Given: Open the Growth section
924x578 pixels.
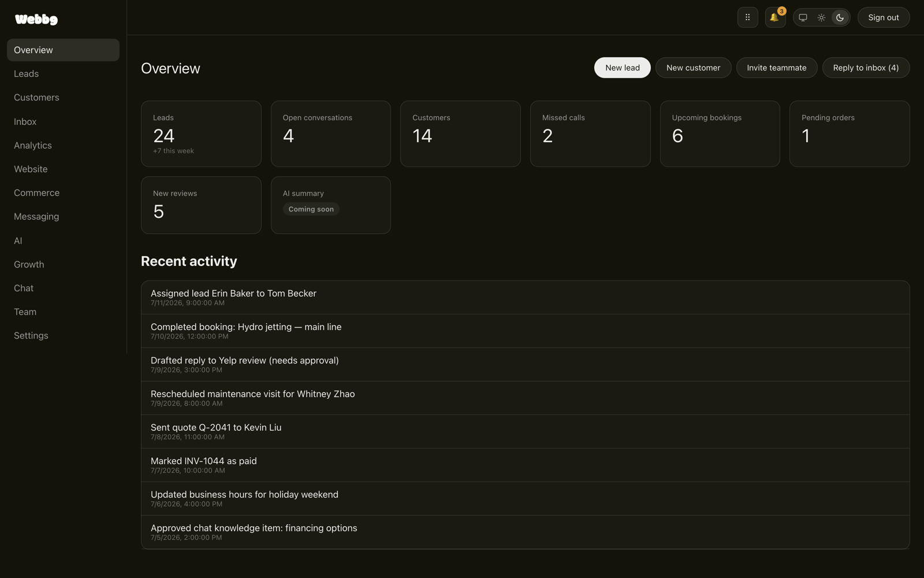Looking at the screenshot, I should (x=63, y=264).
